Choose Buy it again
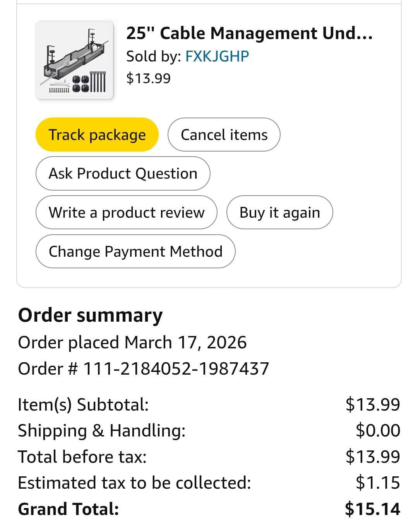 (279, 213)
